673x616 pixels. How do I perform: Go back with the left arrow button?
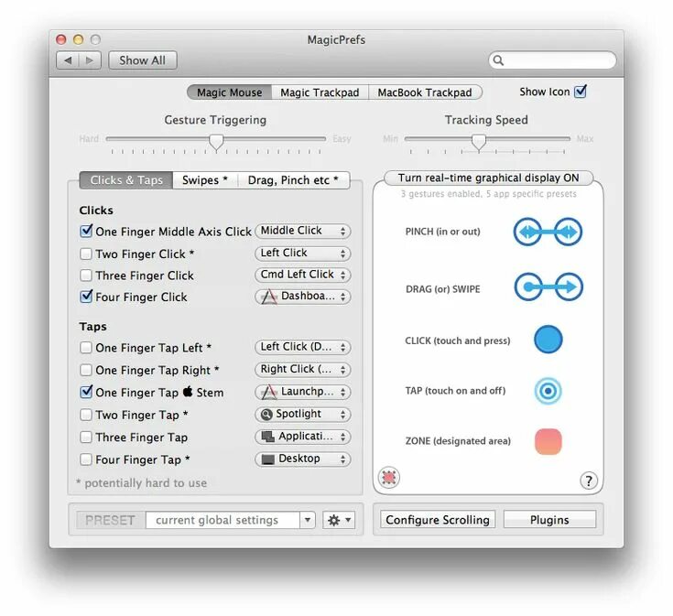pyautogui.click(x=68, y=60)
